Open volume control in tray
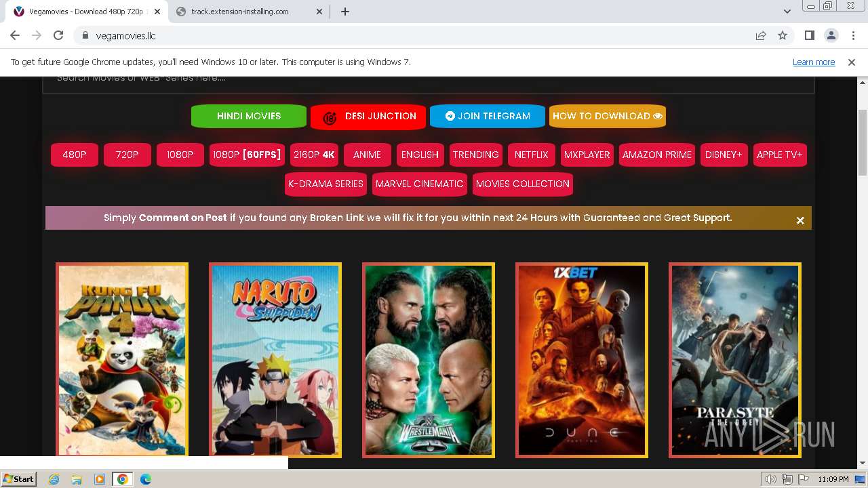Screen dimensions: 868x488 coord(771,479)
